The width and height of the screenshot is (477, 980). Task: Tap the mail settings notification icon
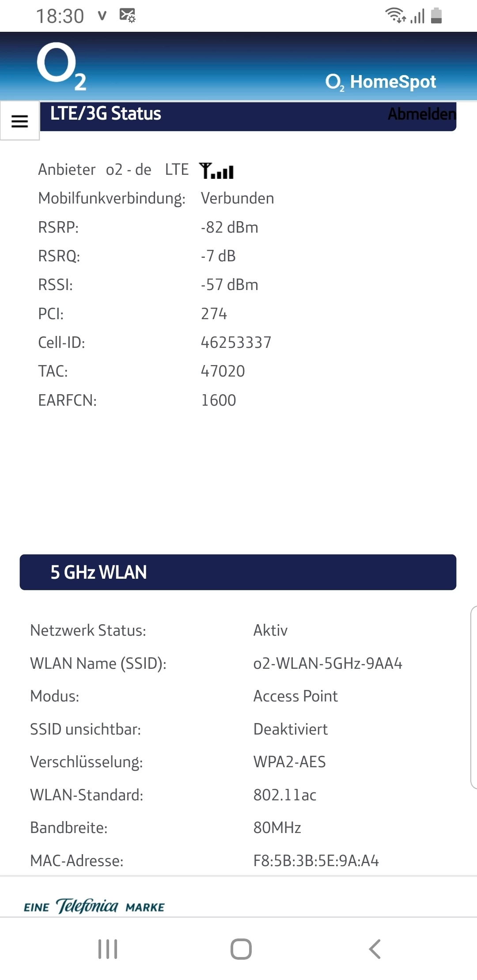(x=128, y=15)
